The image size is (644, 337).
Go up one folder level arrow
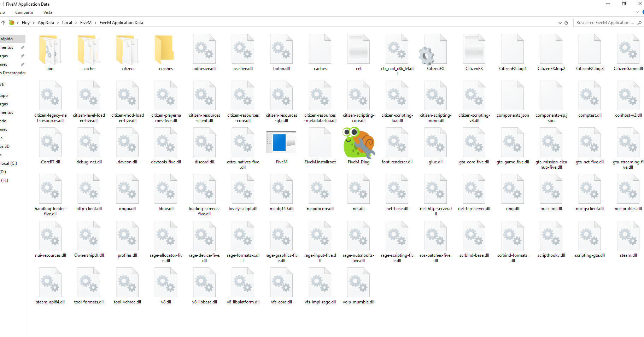[x=3, y=23]
